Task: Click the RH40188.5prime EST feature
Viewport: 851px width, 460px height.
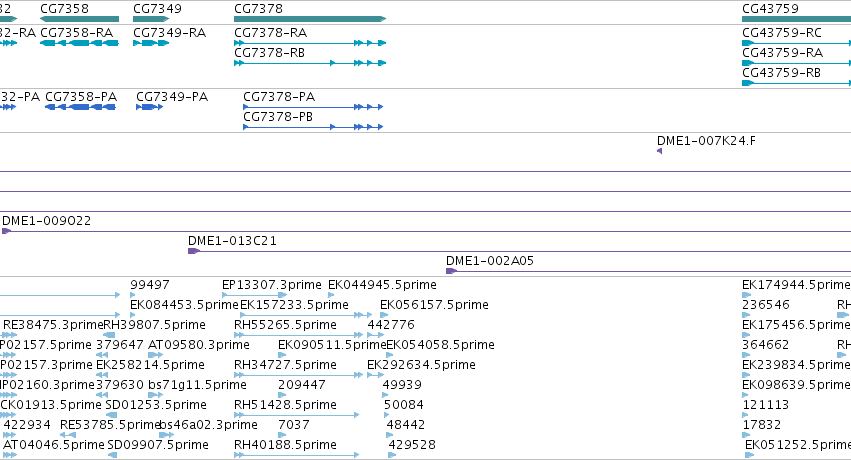Action: click(x=296, y=455)
